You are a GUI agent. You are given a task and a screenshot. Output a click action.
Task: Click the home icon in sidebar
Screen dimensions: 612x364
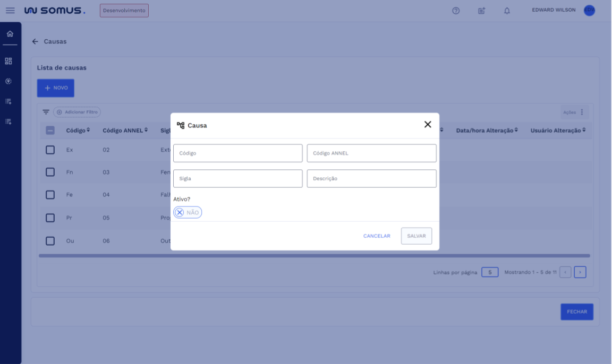coord(10,34)
